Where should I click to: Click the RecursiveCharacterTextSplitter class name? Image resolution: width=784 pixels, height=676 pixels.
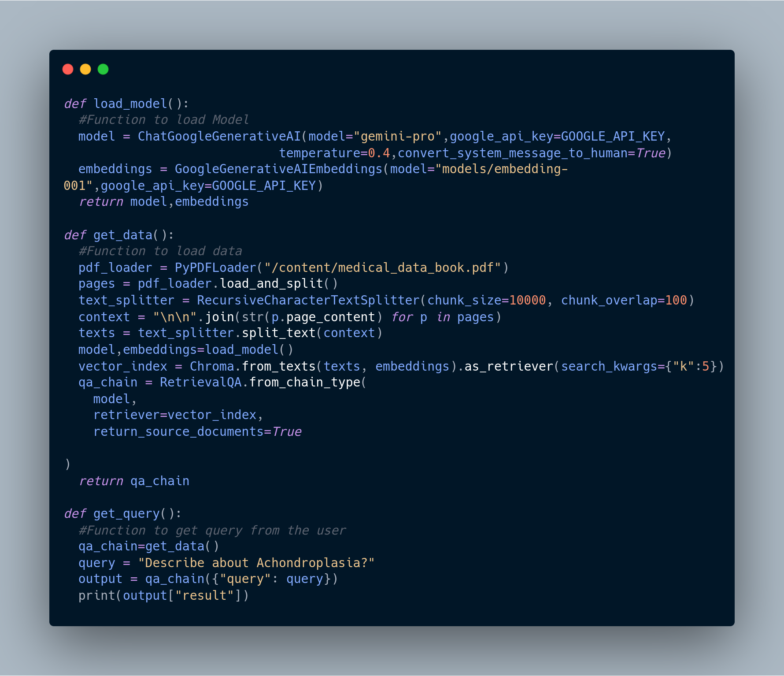coord(308,301)
